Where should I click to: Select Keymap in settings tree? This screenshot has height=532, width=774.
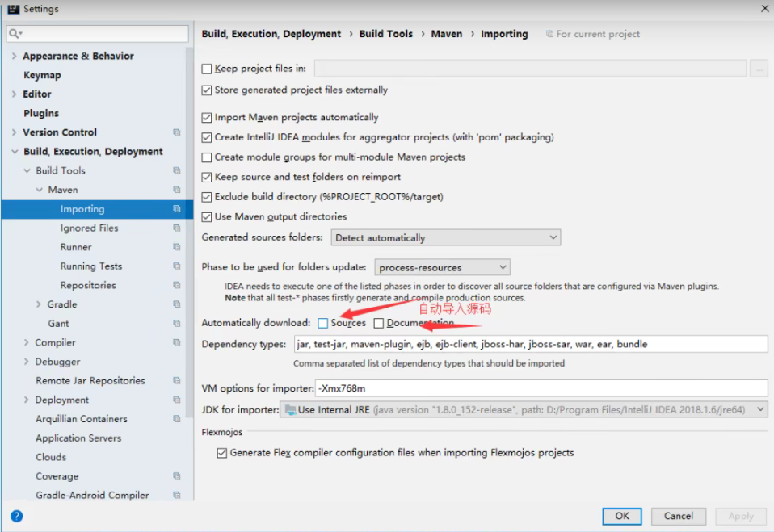(43, 75)
